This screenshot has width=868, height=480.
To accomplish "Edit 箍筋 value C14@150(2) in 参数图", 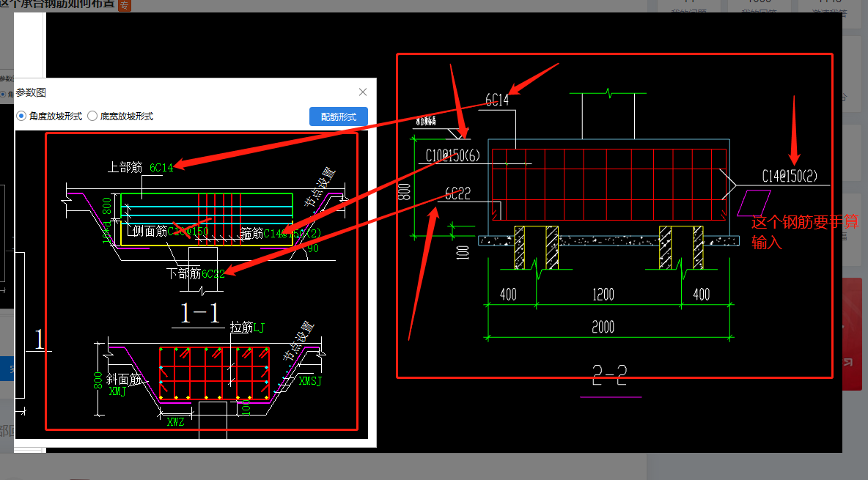I will (x=293, y=233).
